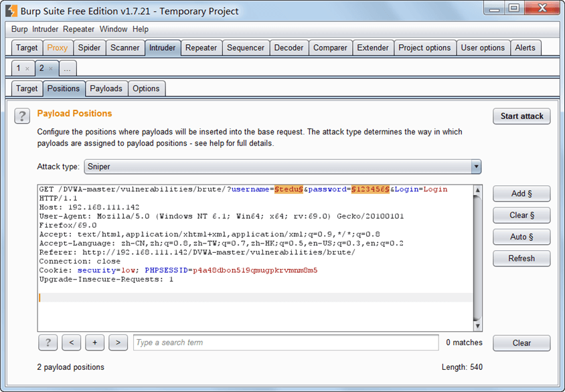The width and height of the screenshot is (565, 392).
Task: Click the Referer header line
Action: pyautogui.click(x=197, y=252)
